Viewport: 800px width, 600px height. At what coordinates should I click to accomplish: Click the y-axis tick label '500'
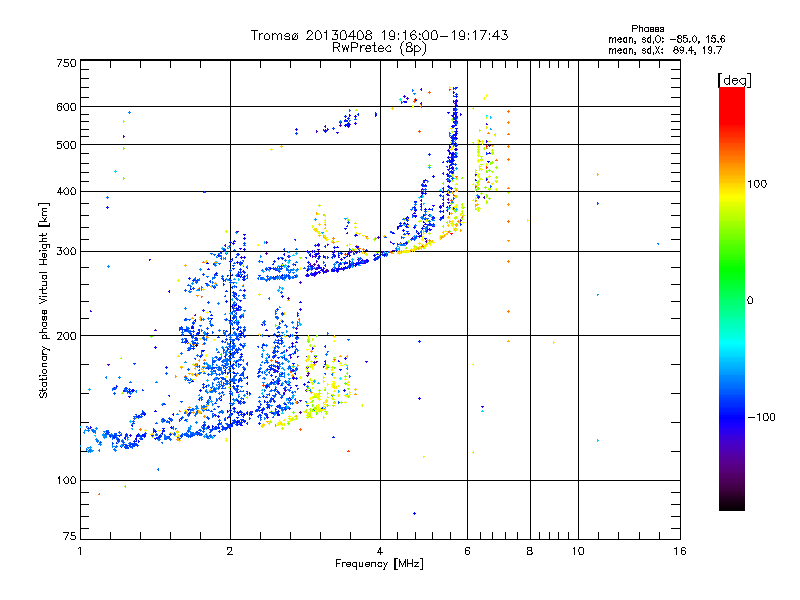point(66,145)
